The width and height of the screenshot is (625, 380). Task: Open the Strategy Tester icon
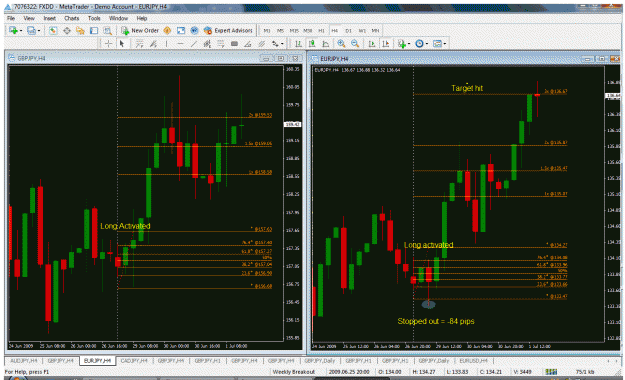(107, 31)
